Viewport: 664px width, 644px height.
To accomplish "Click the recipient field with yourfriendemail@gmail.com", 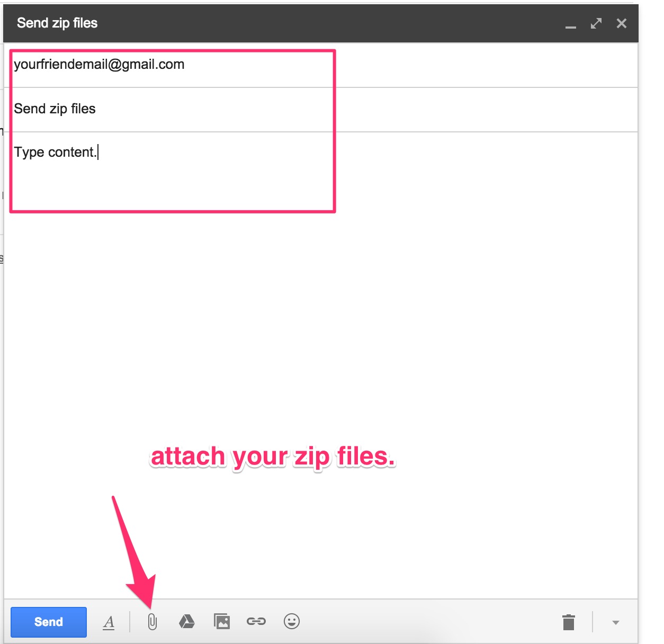I will [321, 65].
